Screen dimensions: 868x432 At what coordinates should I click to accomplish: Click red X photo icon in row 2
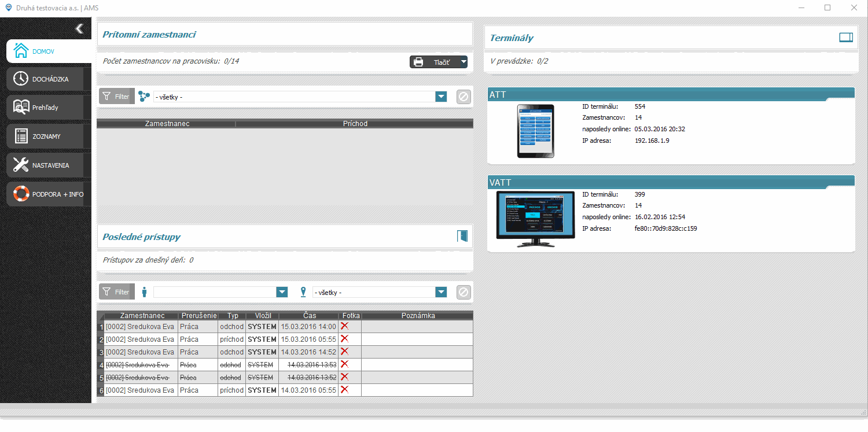[344, 339]
